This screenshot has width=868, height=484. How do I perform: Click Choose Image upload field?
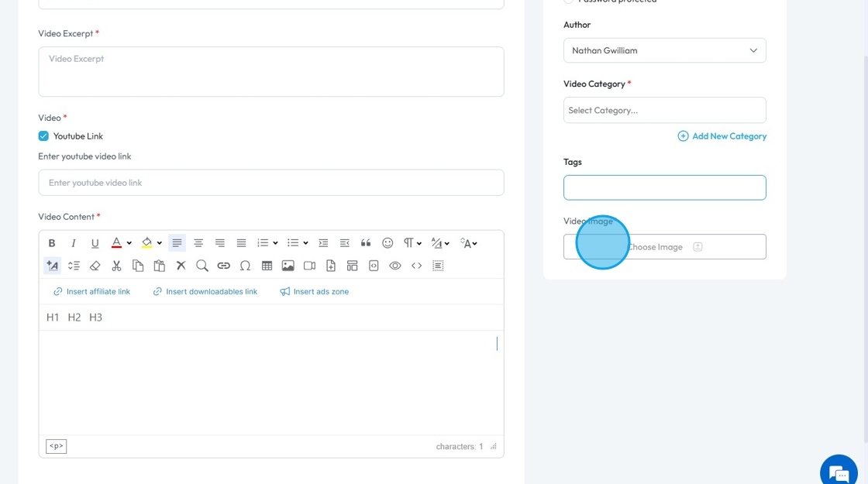click(x=665, y=247)
